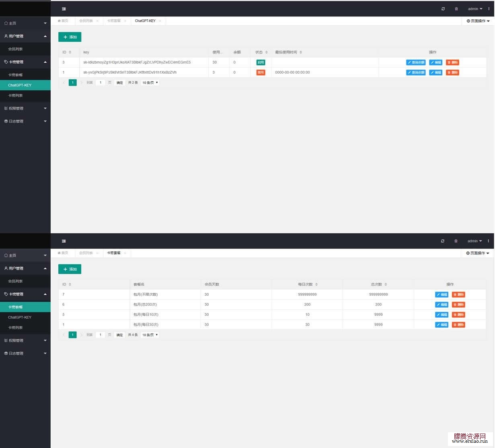
Task: Click page 1 button under 卡密套餐 table
Action: [72, 335]
